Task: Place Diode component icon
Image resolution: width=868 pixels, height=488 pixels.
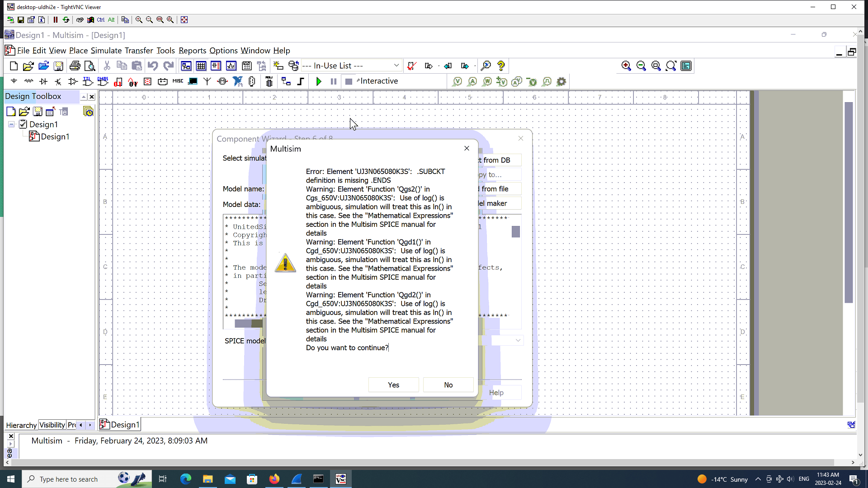Action: click(x=43, y=81)
